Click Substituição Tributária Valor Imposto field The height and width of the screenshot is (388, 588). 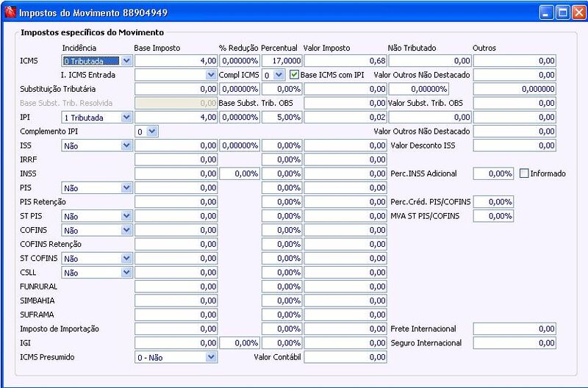pyautogui.click(x=345, y=89)
